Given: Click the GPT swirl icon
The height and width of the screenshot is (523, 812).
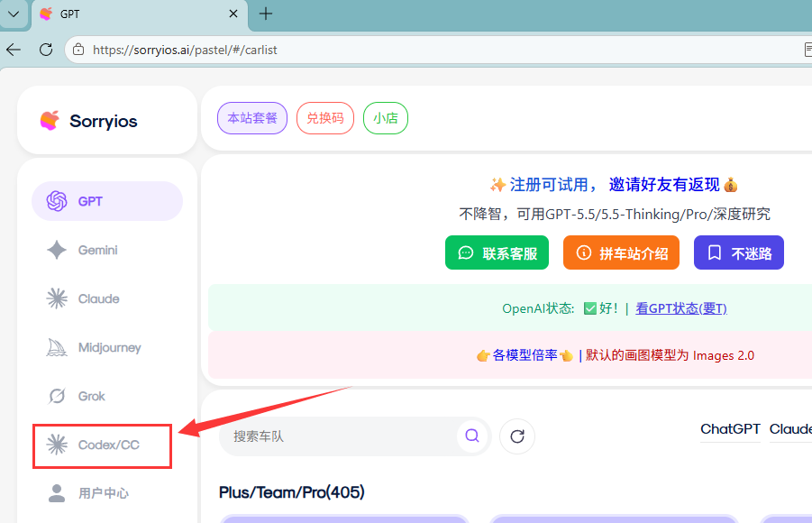Looking at the screenshot, I should (57, 201).
